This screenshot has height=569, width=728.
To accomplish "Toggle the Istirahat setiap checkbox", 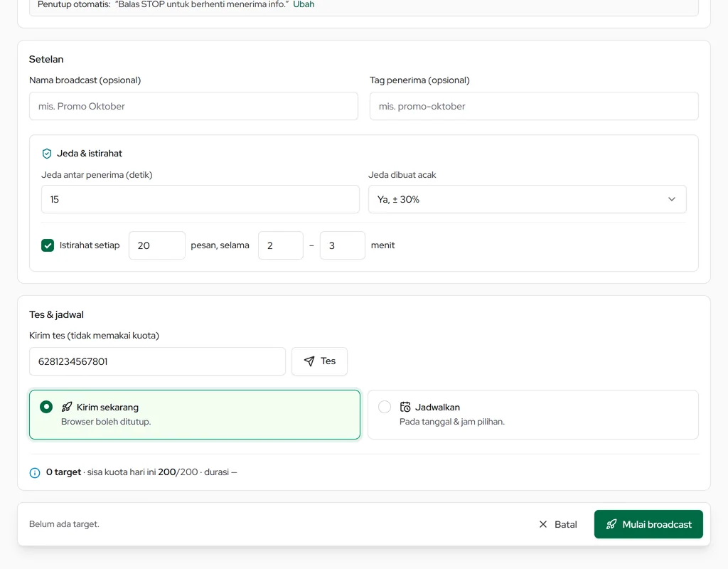I will [x=48, y=245].
